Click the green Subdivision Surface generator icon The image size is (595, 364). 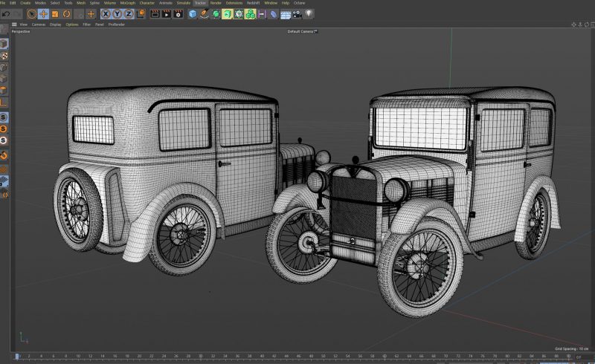tap(216, 14)
